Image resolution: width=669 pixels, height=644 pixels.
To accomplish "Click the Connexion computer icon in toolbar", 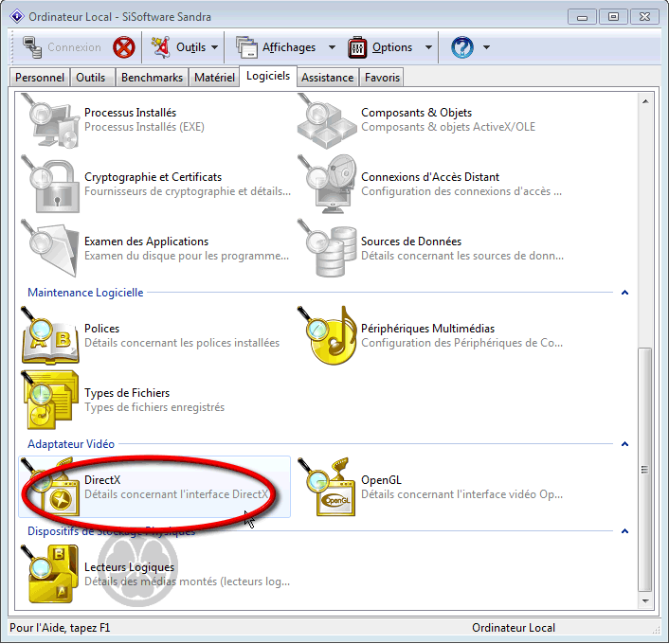I will tap(32, 47).
